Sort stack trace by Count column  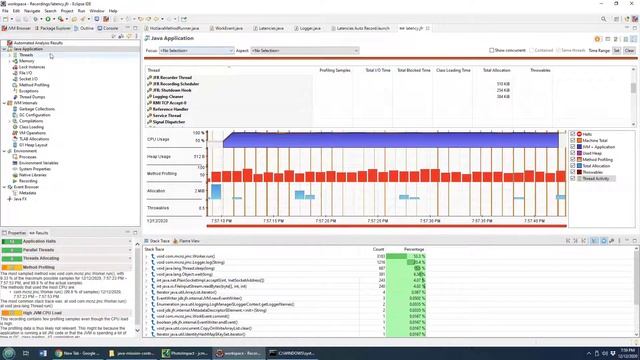pos(378,249)
